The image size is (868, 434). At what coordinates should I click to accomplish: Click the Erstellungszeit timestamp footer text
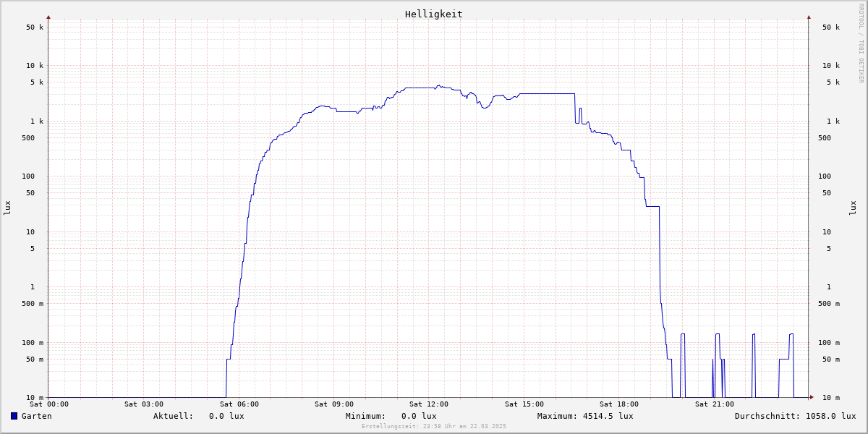tap(434, 427)
